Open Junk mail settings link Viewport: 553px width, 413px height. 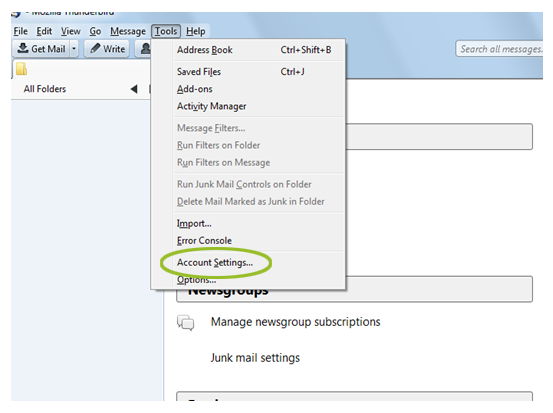click(x=255, y=358)
